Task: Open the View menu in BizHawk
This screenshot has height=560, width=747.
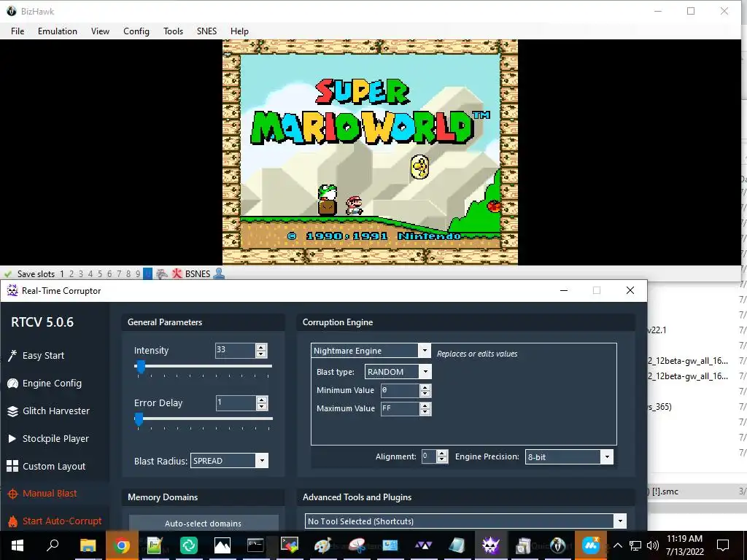Action: [x=100, y=31]
